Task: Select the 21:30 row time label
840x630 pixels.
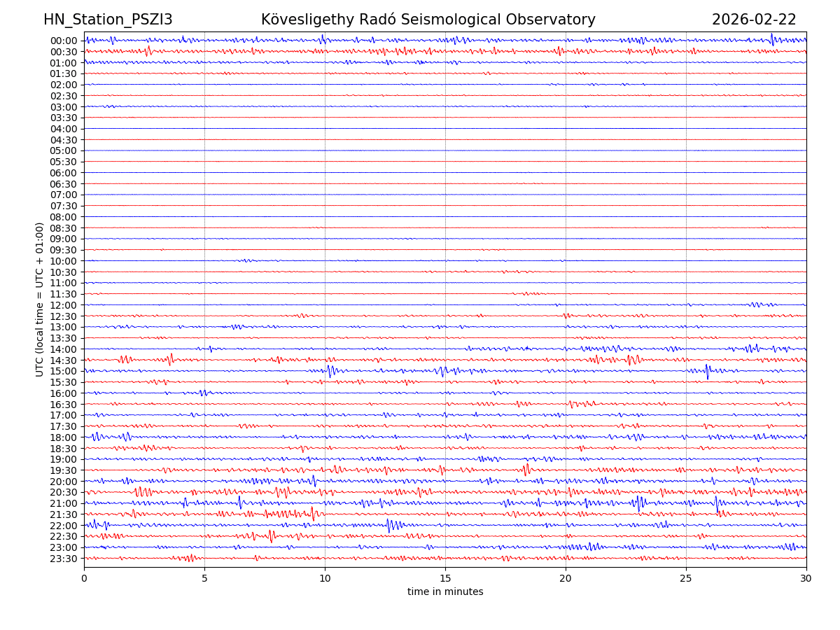Action: [63, 514]
